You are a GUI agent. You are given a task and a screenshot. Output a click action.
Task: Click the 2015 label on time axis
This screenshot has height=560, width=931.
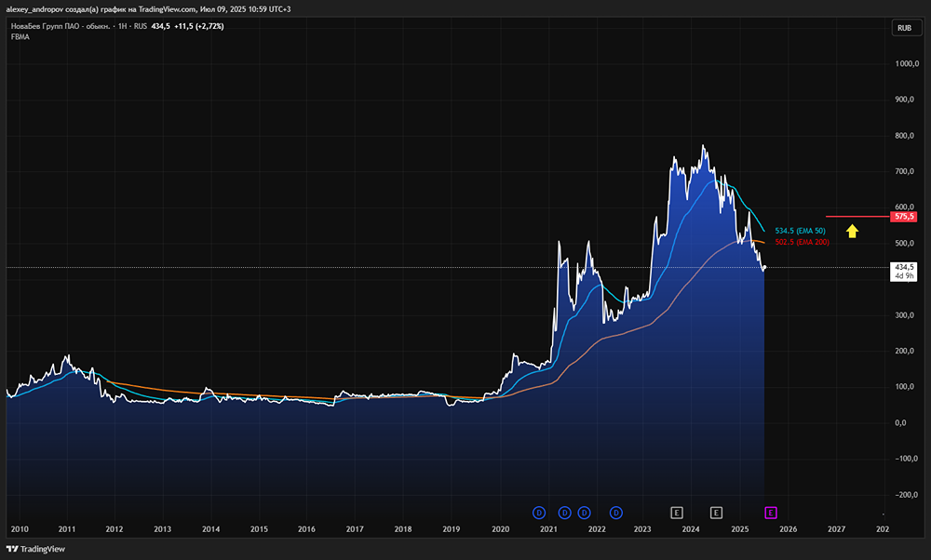click(259, 528)
